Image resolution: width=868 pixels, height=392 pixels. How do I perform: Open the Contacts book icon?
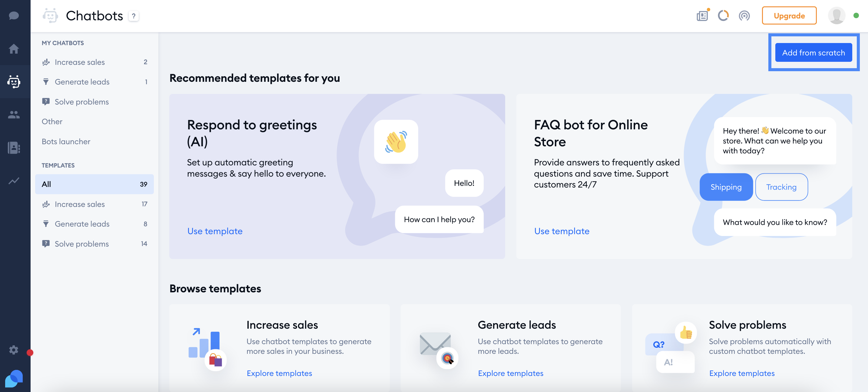pyautogui.click(x=14, y=147)
